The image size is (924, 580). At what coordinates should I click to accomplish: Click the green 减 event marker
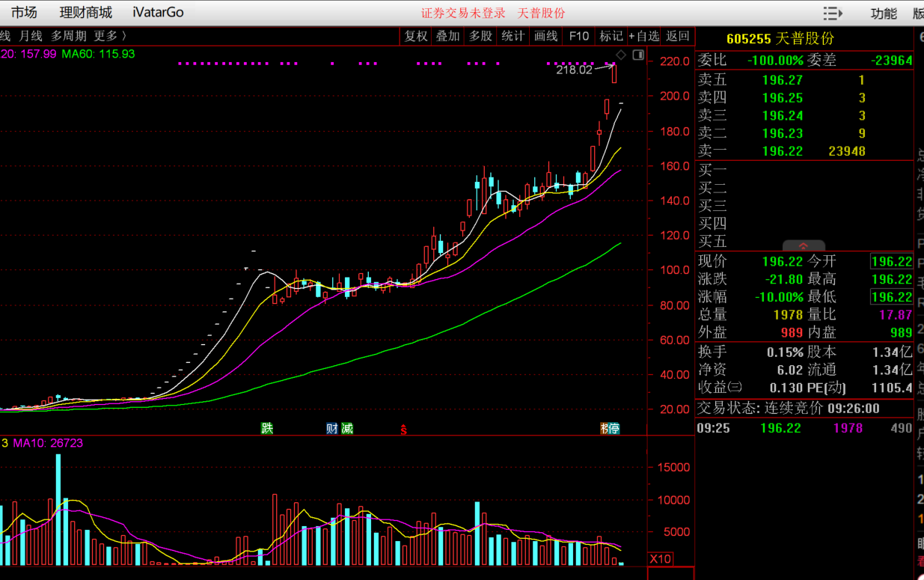[x=346, y=428]
